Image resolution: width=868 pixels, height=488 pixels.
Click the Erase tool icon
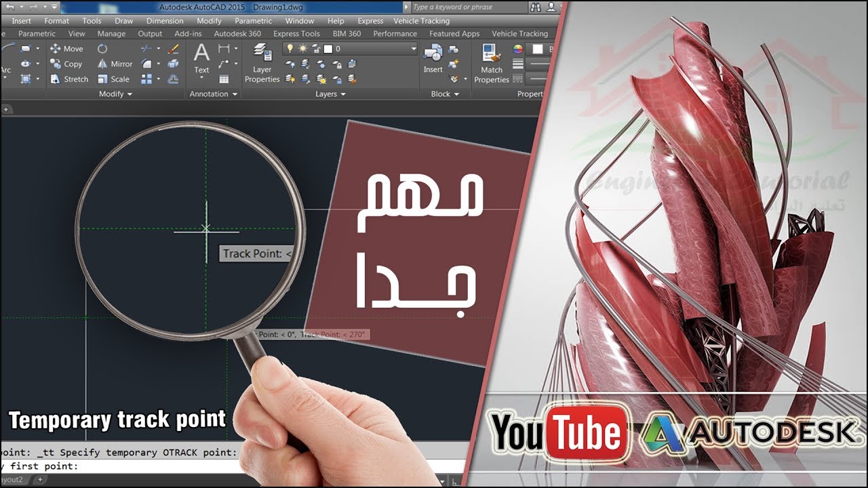[x=173, y=49]
